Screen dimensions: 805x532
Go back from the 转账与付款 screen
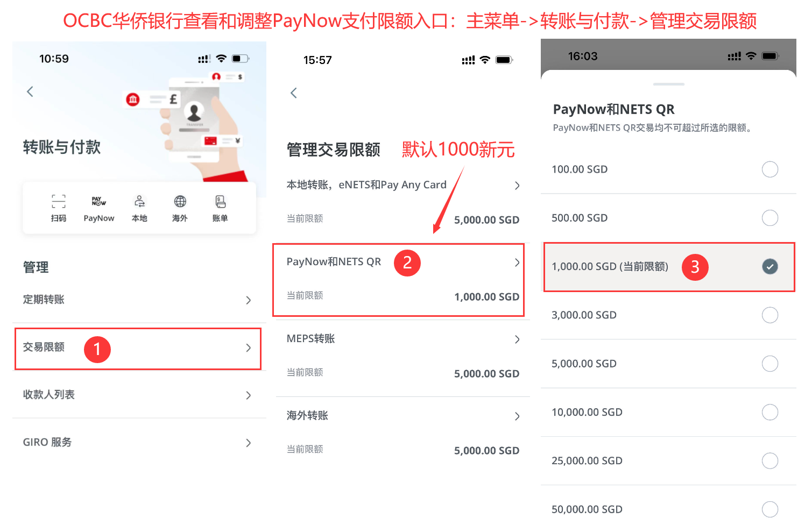30,91
